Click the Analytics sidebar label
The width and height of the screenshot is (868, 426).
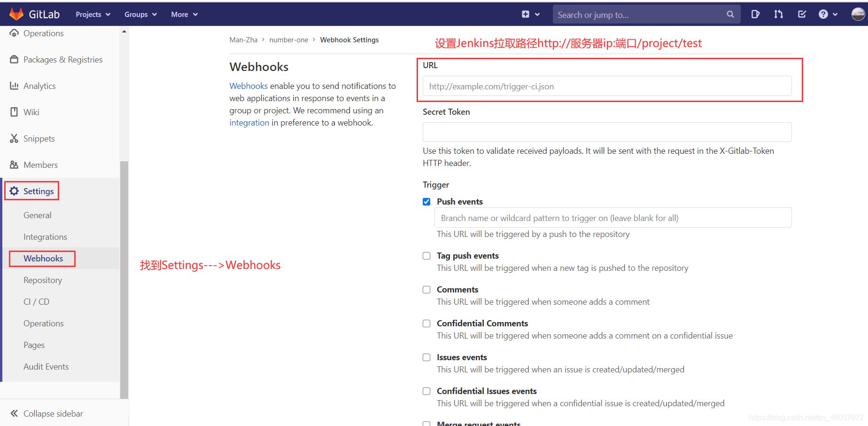click(39, 86)
